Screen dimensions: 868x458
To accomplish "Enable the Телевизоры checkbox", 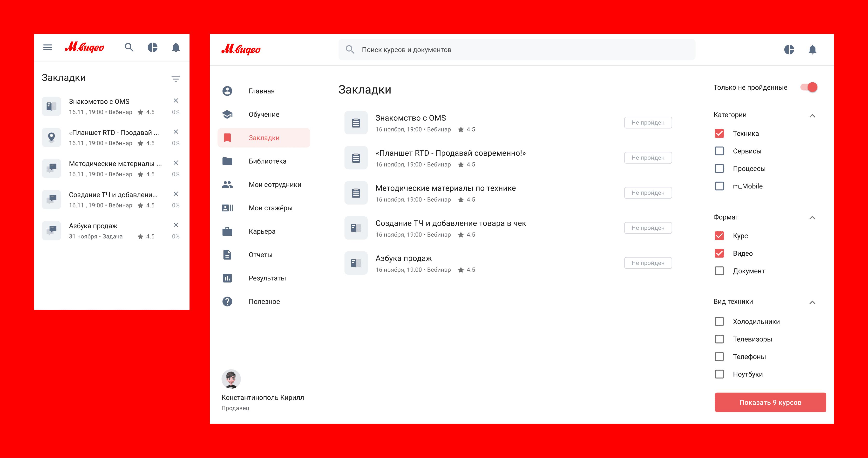I will [719, 339].
